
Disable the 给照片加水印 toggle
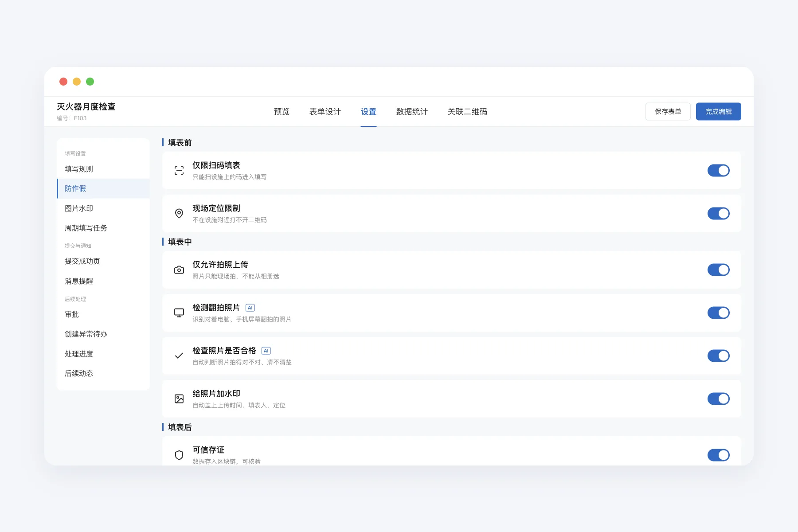[x=718, y=399]
